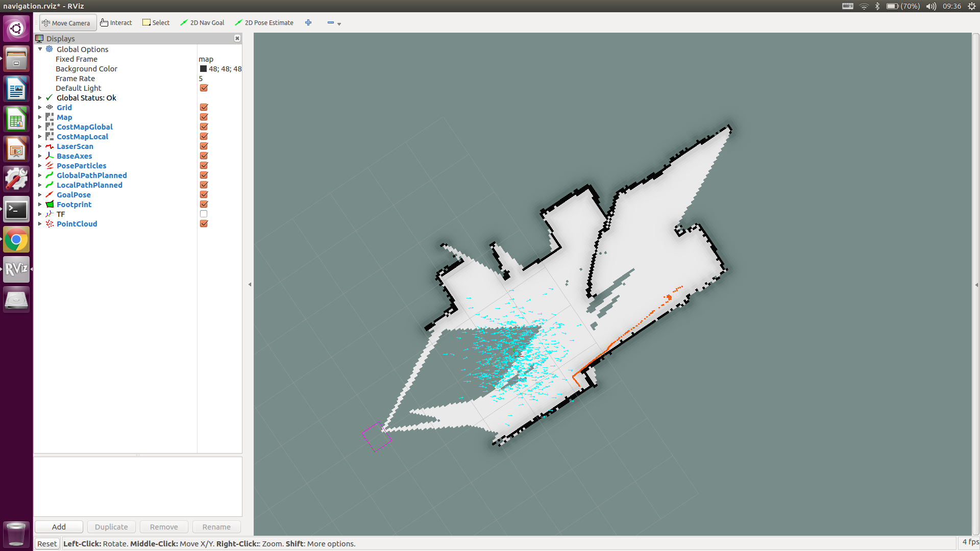Expand the right panel with the arrow handle

coord(976,285)
